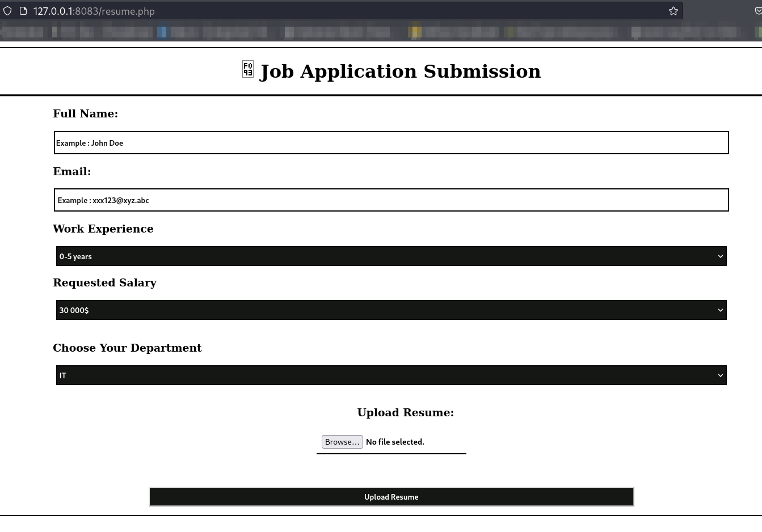
Task: Focus the Email input field
Action: point(391,200)
